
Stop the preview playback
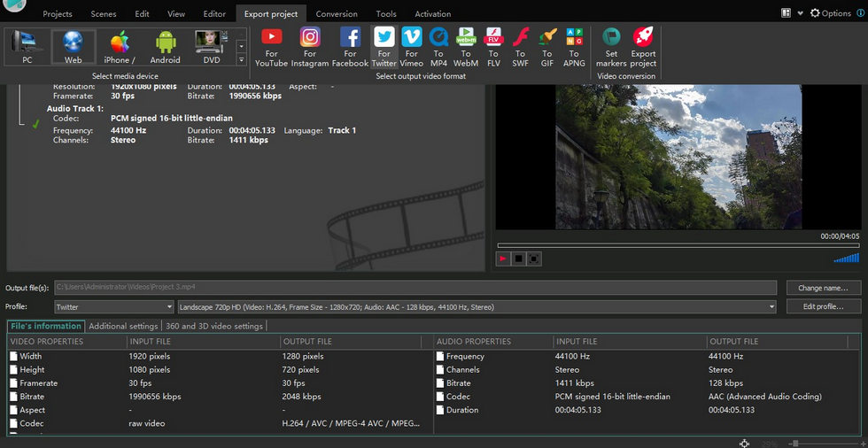(518, 259)
